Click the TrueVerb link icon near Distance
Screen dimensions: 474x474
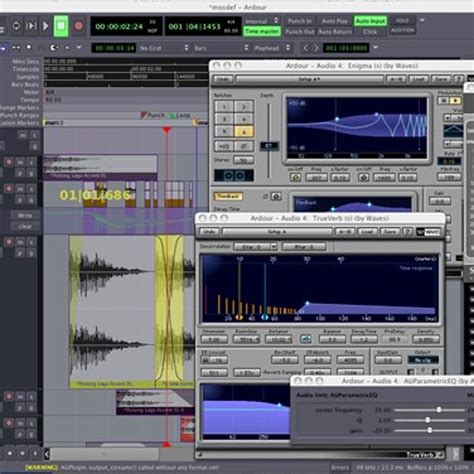(305, 339)
